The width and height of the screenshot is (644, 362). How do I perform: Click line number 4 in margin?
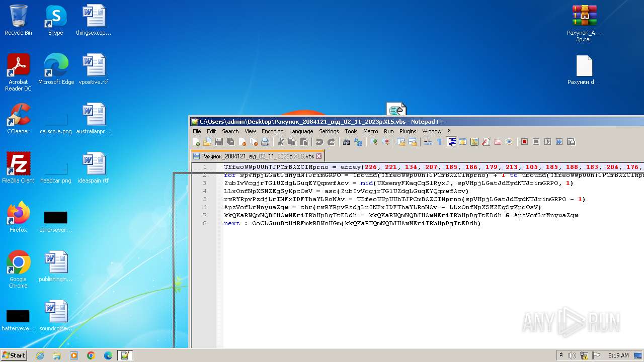pos(205,191)
